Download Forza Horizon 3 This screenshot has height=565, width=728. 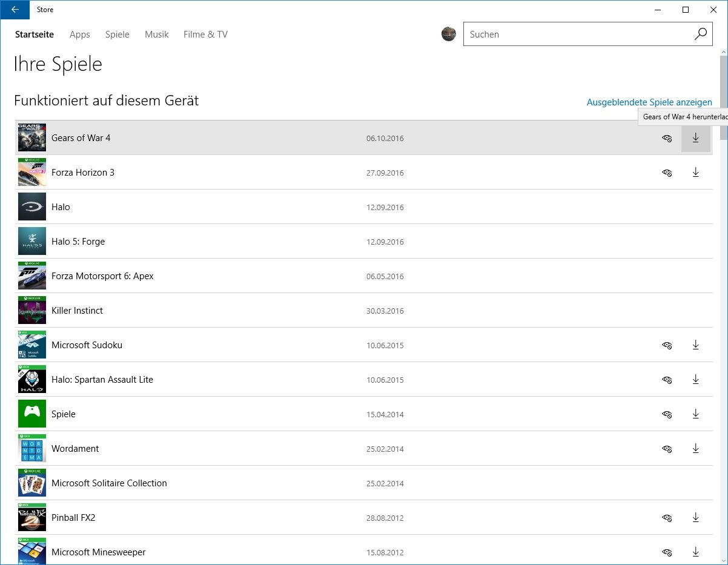695,173
